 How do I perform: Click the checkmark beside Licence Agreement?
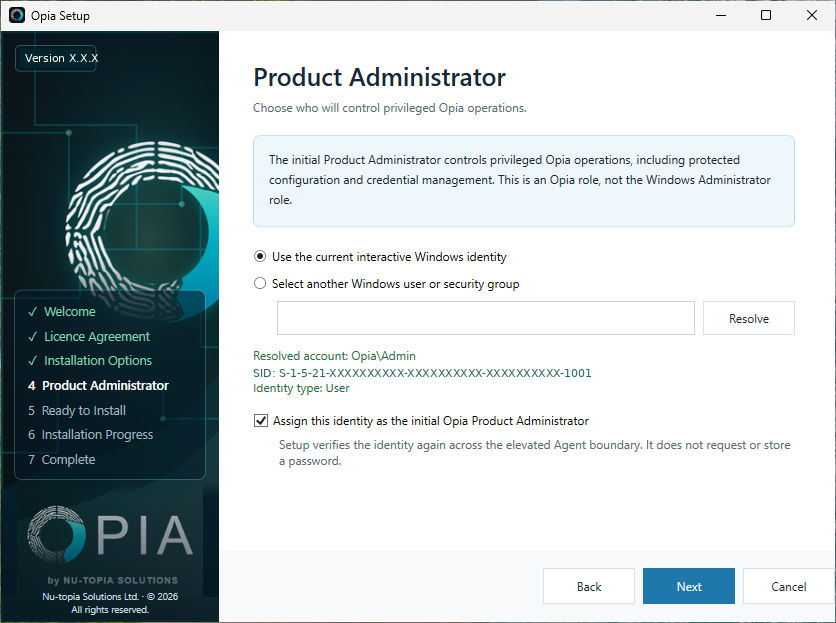(x=33, y=337)
